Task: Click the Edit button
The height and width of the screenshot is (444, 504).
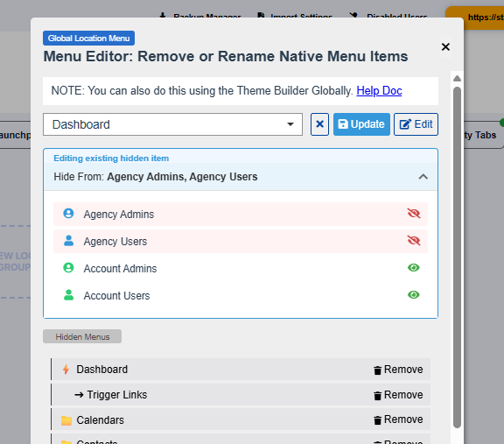Action: (416, 124)
